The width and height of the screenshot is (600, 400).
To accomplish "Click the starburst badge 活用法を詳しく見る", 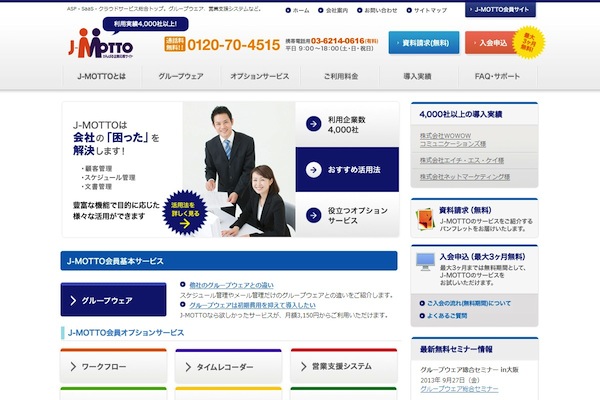I will pos(185,213).
